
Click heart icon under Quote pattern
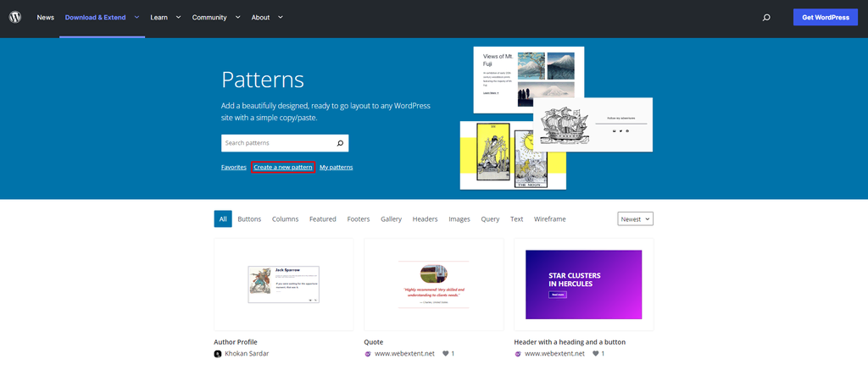[445, 353]
